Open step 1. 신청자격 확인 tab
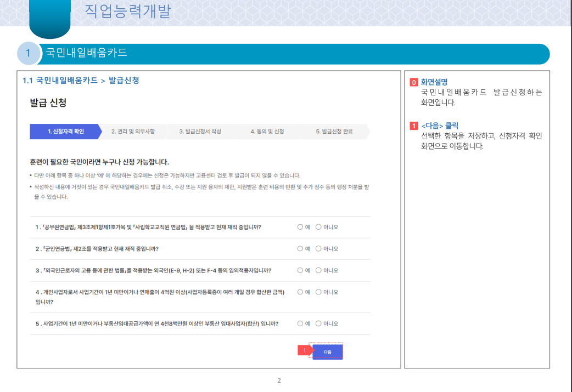The image size is (572, 392). pos(66,132)
